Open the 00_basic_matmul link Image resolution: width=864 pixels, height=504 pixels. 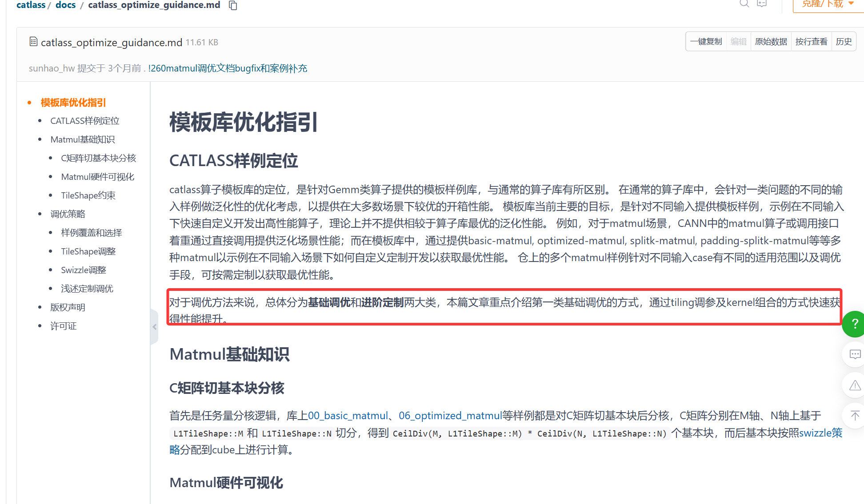tap(348, 416)
